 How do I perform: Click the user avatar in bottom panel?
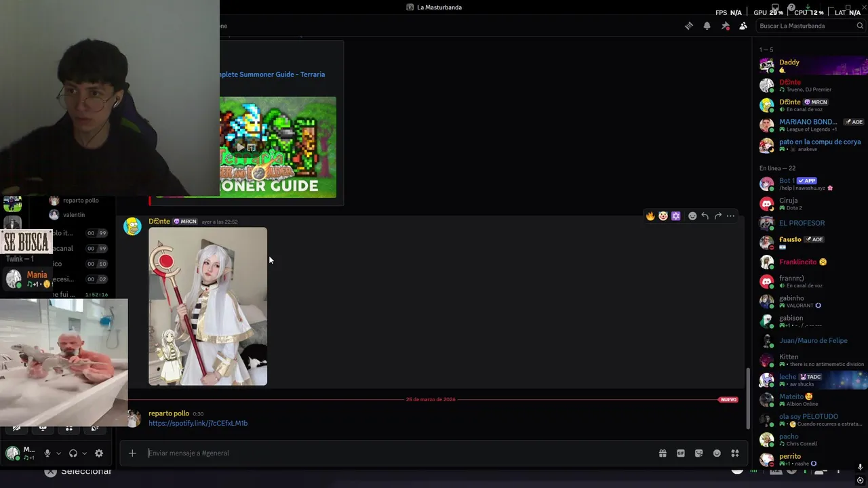(x=12, y=453)
